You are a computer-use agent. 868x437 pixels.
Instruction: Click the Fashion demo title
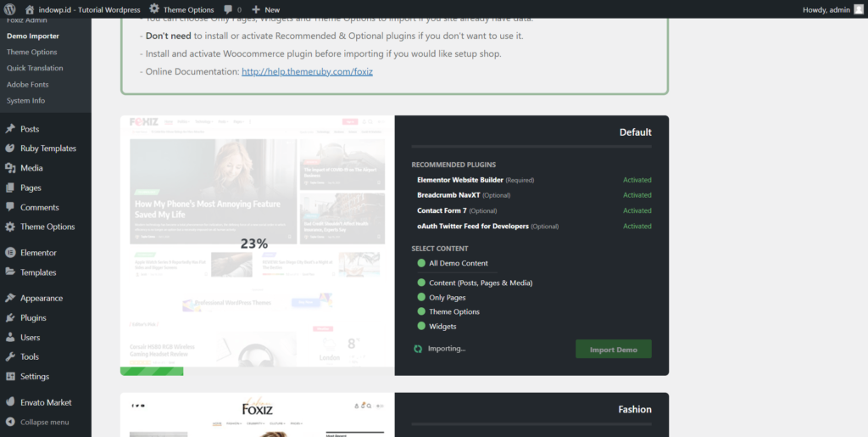[x=635, y=409]
